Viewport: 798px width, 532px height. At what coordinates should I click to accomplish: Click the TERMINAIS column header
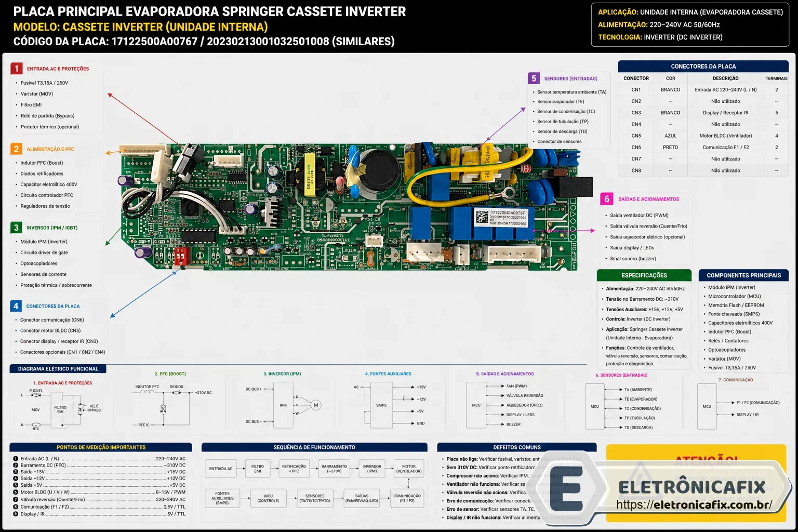click(x=776, y=78)
